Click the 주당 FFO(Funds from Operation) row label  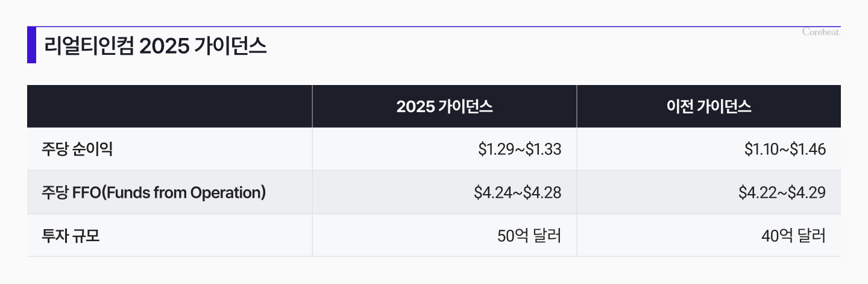tap(154, 193)
